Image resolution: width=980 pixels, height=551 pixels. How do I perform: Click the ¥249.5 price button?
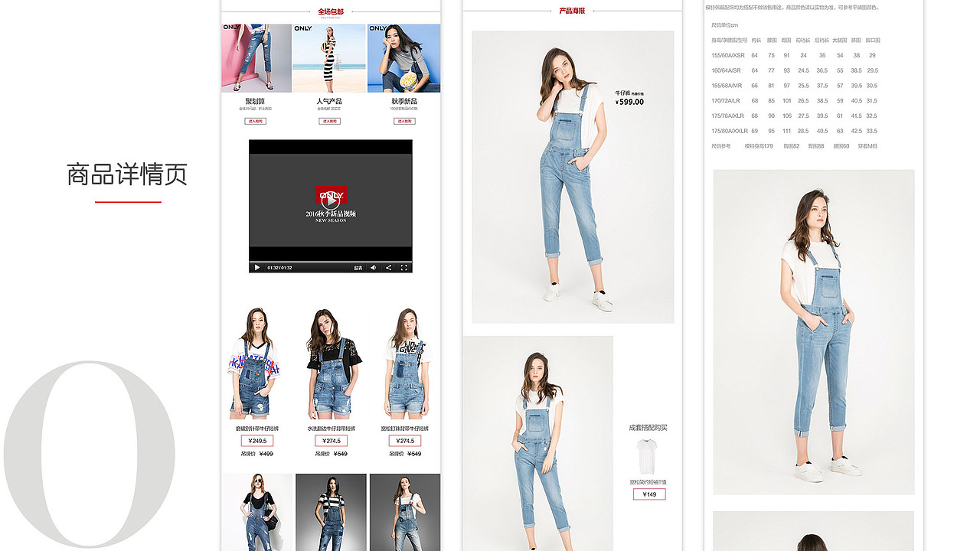[x=257, y=441]
